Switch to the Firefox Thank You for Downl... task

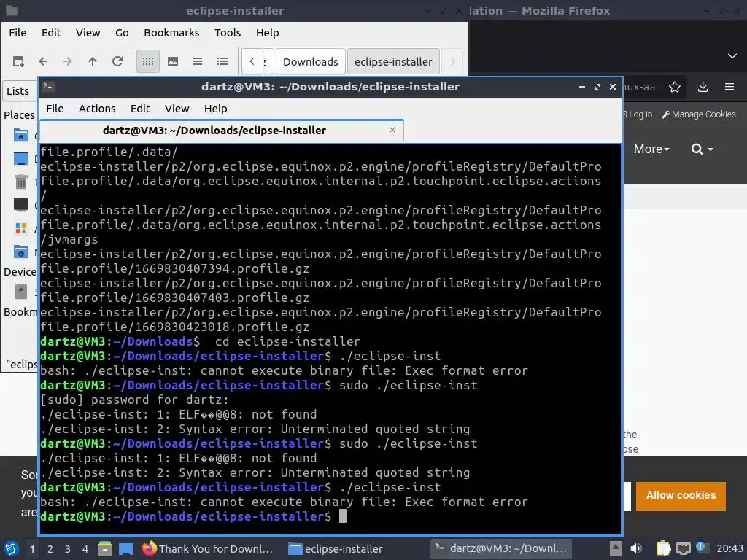pos(208,548)
